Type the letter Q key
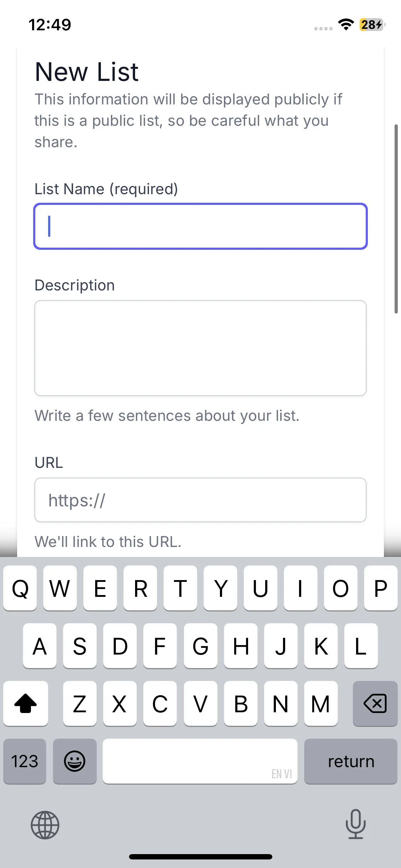 click(20, 588)
